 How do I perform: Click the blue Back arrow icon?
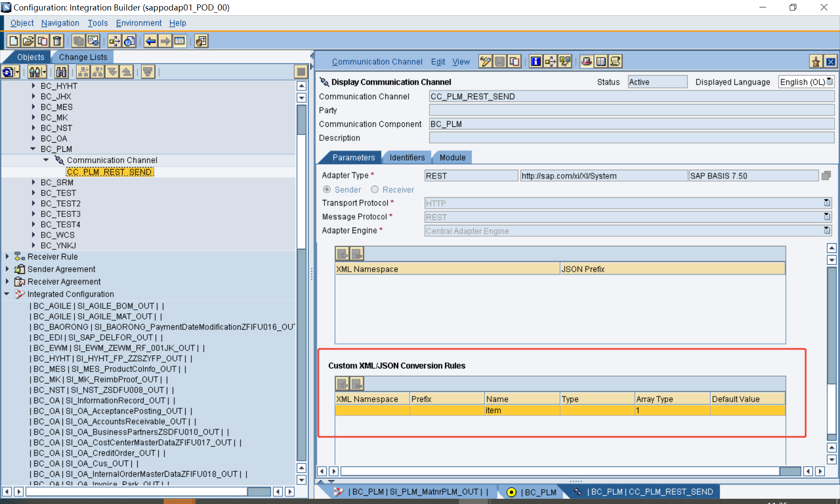tap(150, 41)
